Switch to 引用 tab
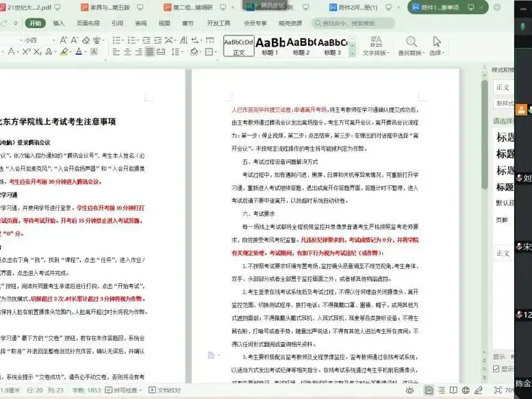 tap(117, 23)
